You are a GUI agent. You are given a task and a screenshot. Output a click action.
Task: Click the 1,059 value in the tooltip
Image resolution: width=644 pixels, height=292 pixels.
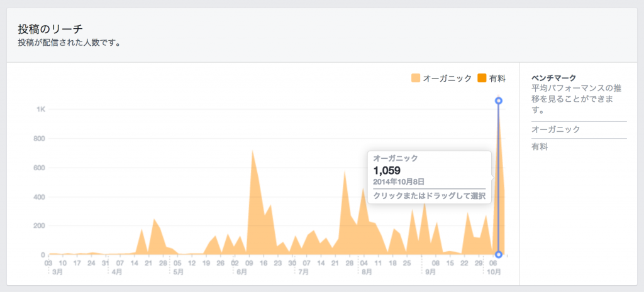click(387, 170)
